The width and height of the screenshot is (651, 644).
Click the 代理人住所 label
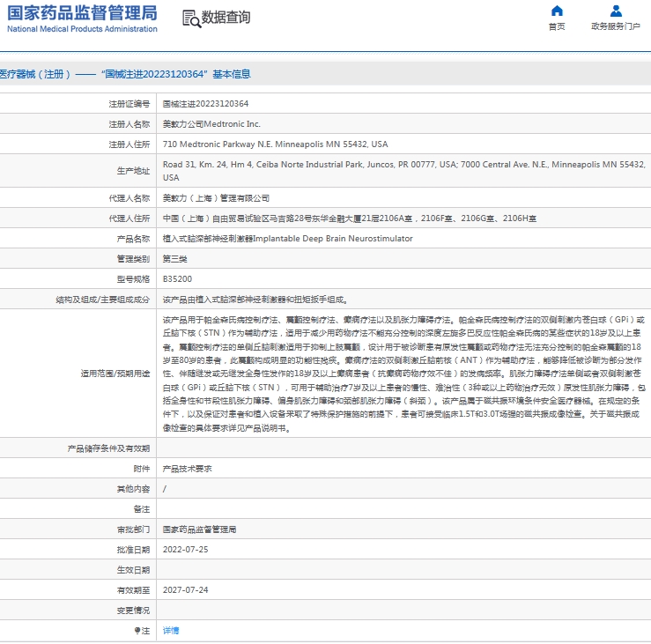(129, 218)
